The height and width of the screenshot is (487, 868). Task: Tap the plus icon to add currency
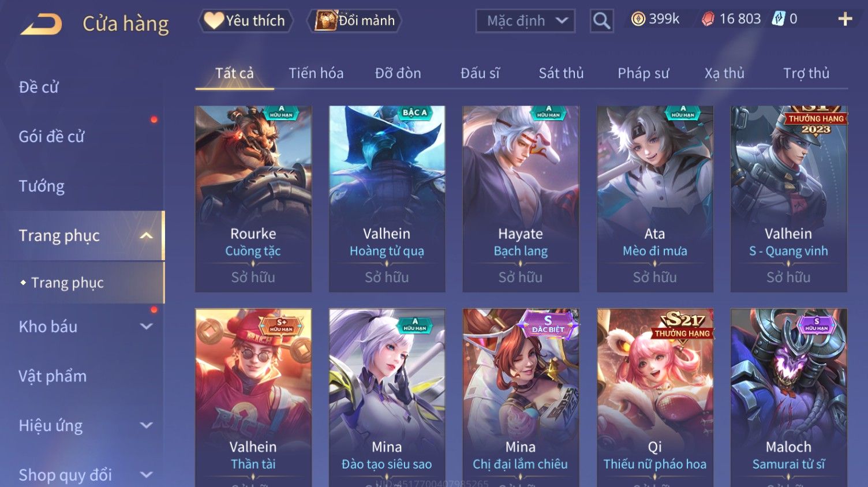pyautogui.click(x=845, y=19)
